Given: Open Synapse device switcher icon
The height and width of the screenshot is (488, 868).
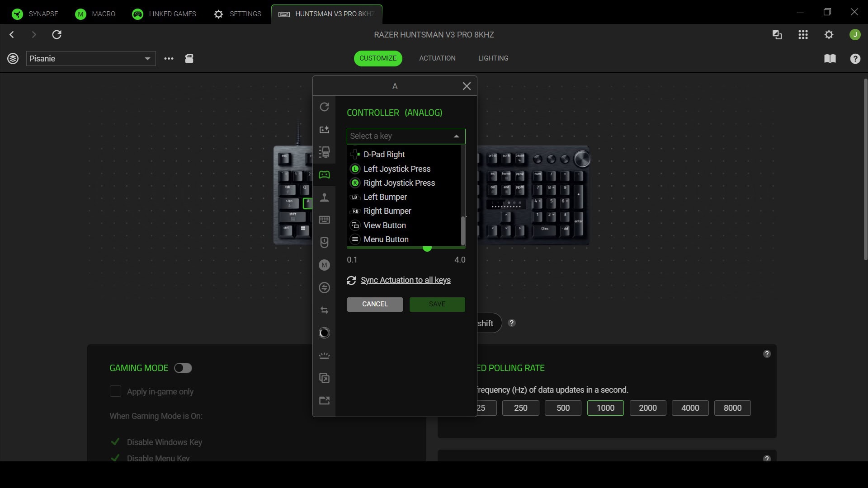Looking at the screenshot, I should (x=777, y=35).
